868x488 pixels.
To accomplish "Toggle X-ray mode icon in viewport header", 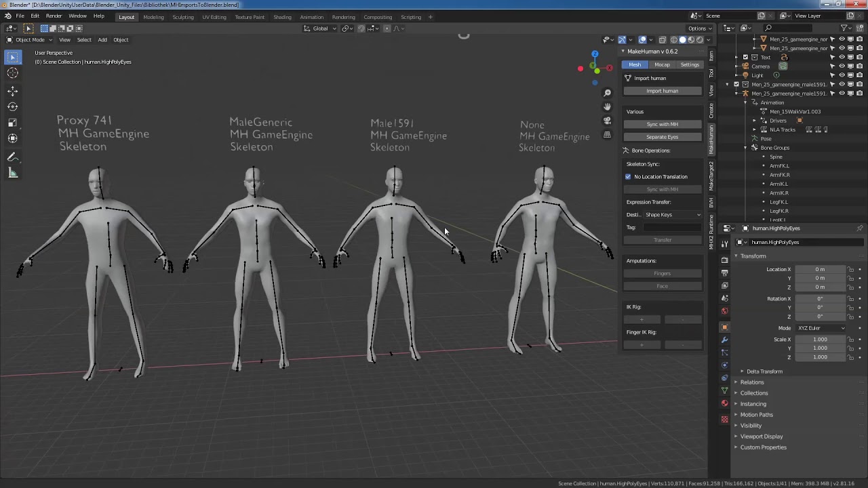I will (663, 40).
